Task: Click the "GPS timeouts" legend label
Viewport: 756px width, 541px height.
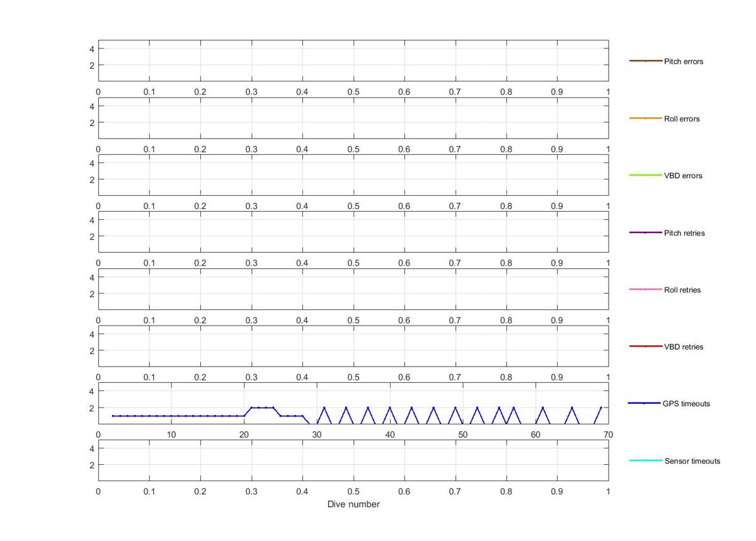Action: 686,404
